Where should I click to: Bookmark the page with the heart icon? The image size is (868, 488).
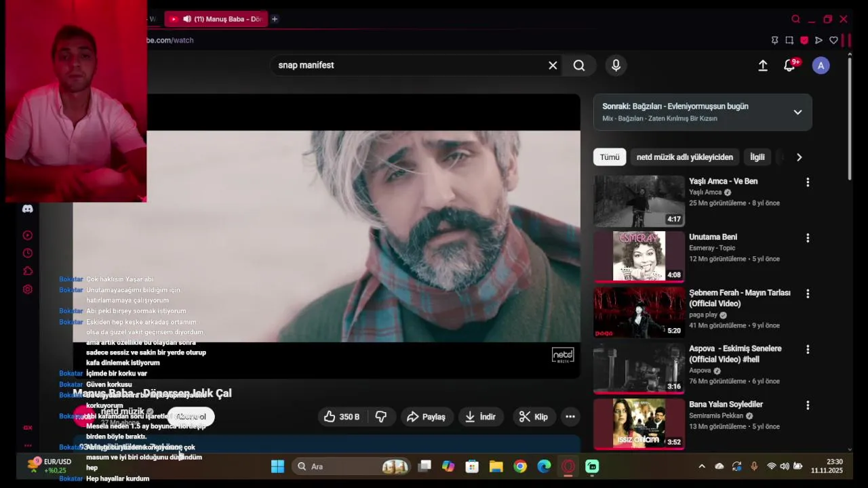click(x=833, y=40)
